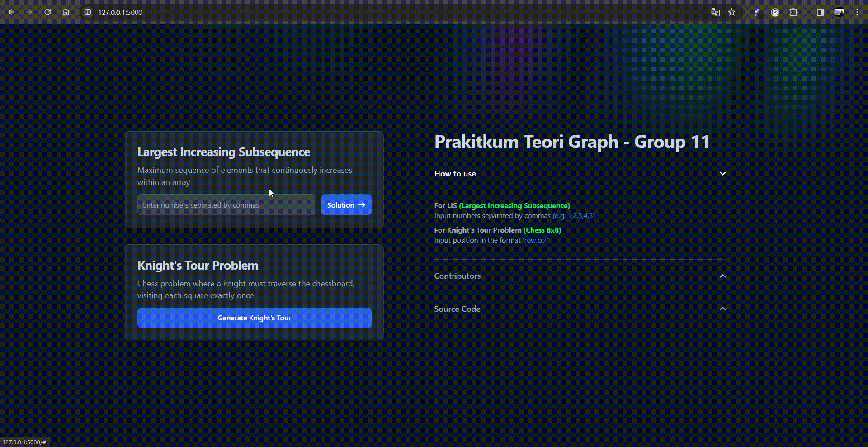Bookmark this page with the star icon
Viewport: 868px width, 447px height.
(x=732, y=12)
